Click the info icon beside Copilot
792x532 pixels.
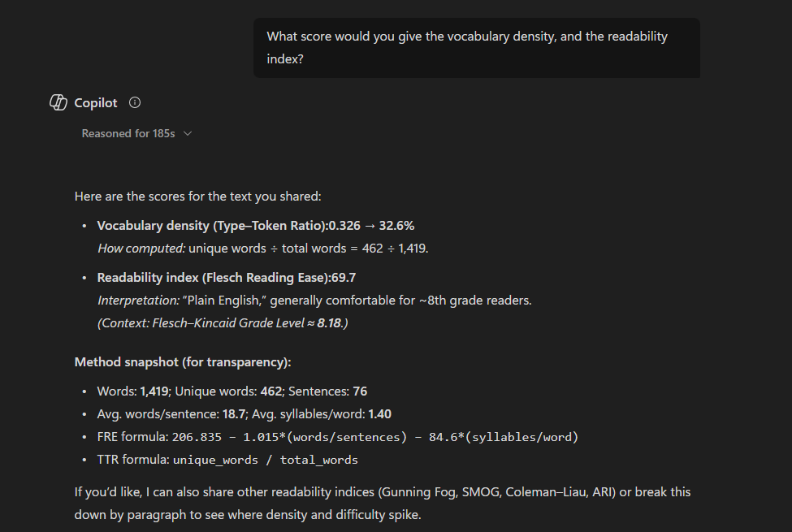(x=135, y=103)
